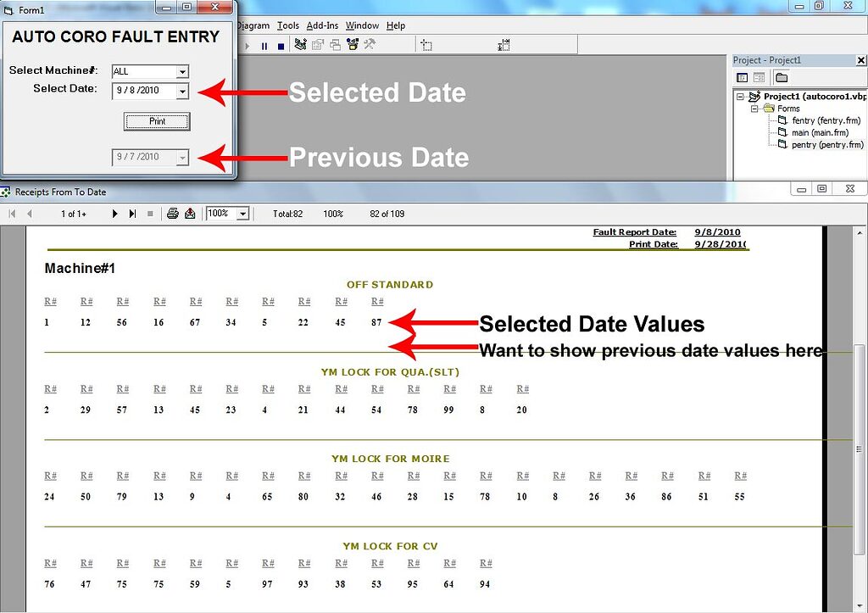Open the 100% zoom dropdown
This screenshot has width=868, height=613.
pyautogui.click(x=242, y=214)
